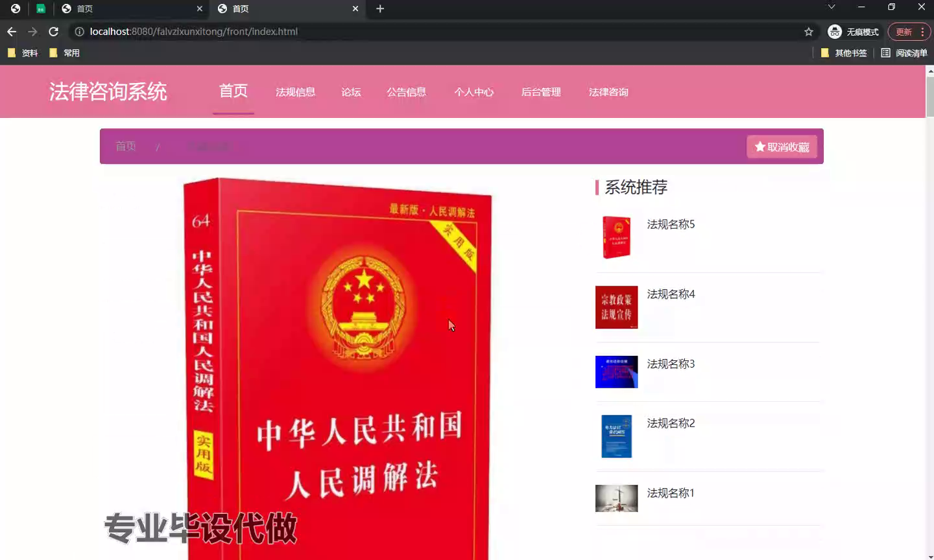Click the 取消收藏 button
The height and width of the screenshot is (560, 934).
click(782, 146)
